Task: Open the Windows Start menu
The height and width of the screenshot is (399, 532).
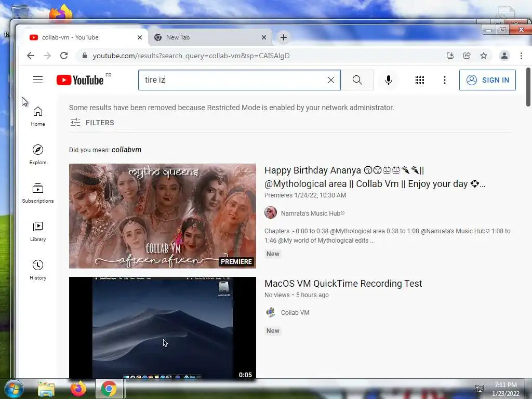Action: (x=14, y=389)
